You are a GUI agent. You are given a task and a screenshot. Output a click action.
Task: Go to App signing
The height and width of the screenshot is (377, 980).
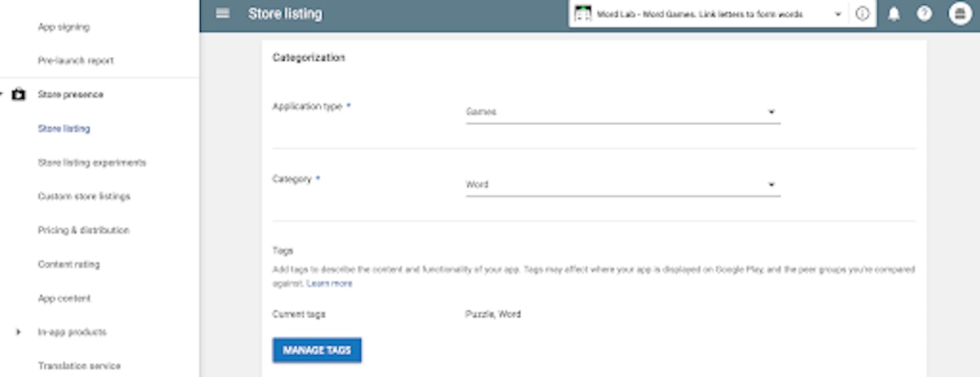(64, 27)
